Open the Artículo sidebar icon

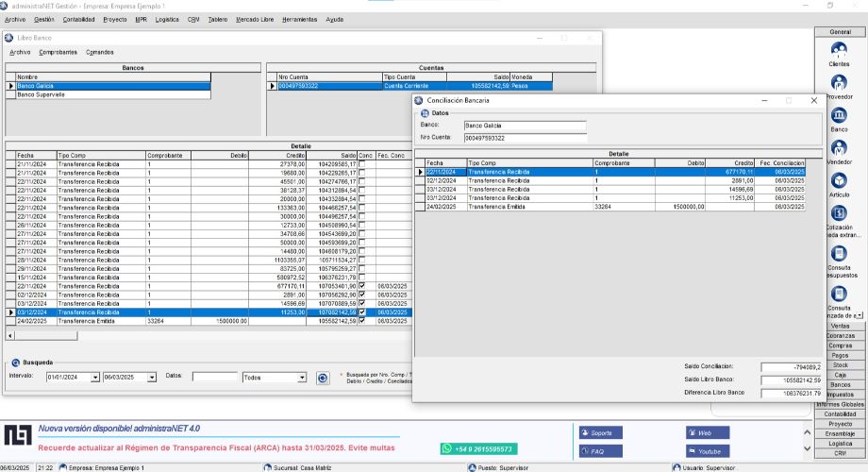(839, 180)
